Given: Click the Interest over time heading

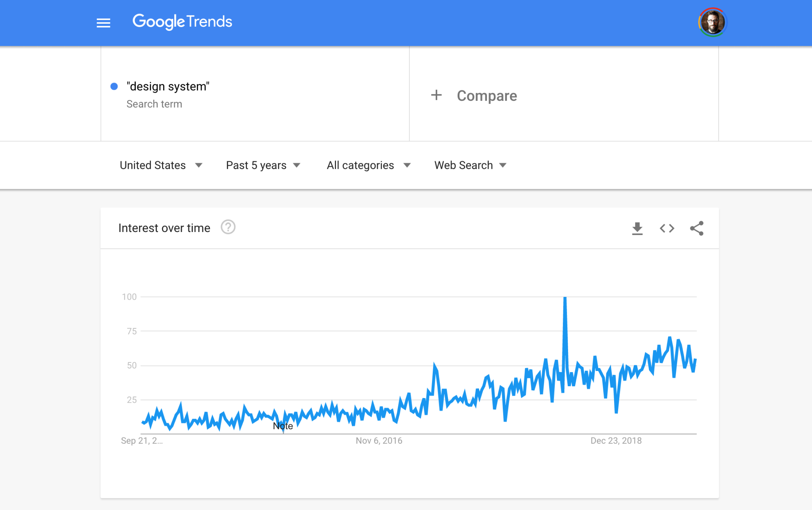Looking at the screenshot, I should coord(164,228).
